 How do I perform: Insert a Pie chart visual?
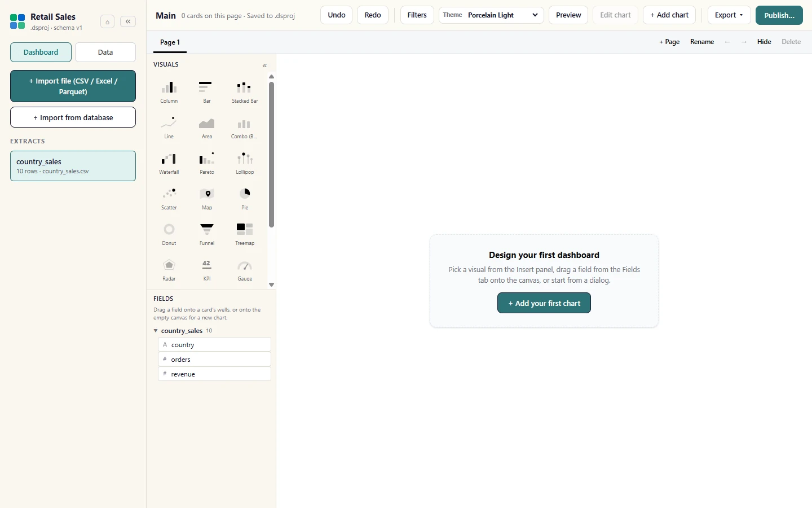click(245, 199)
